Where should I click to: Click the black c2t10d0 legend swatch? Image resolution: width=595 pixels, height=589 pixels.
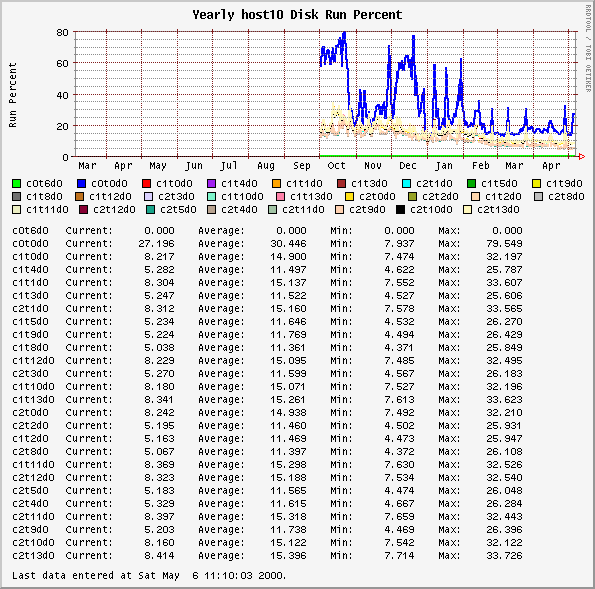coord(400,209)
